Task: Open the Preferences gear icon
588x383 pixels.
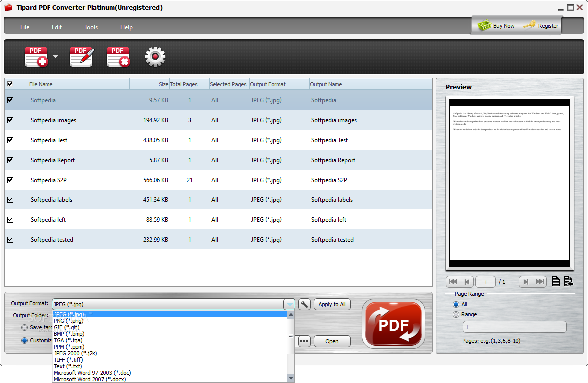Action: pos(155,57)
